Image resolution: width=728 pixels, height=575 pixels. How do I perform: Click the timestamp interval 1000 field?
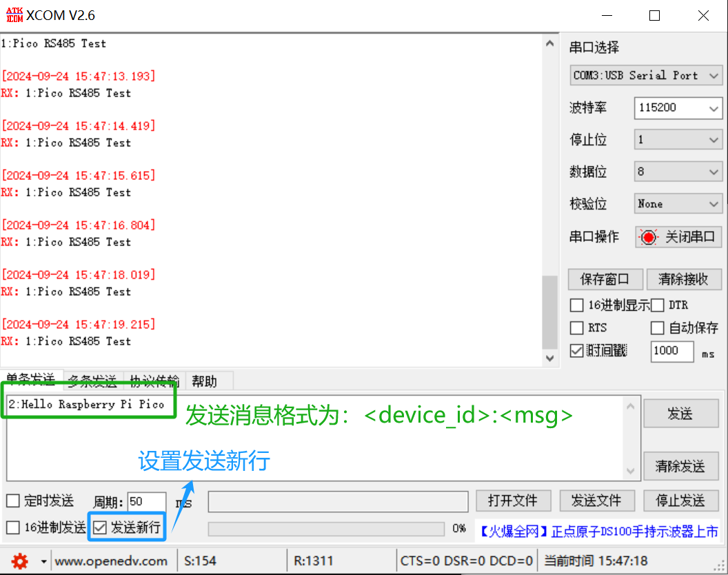coord(672,351)
